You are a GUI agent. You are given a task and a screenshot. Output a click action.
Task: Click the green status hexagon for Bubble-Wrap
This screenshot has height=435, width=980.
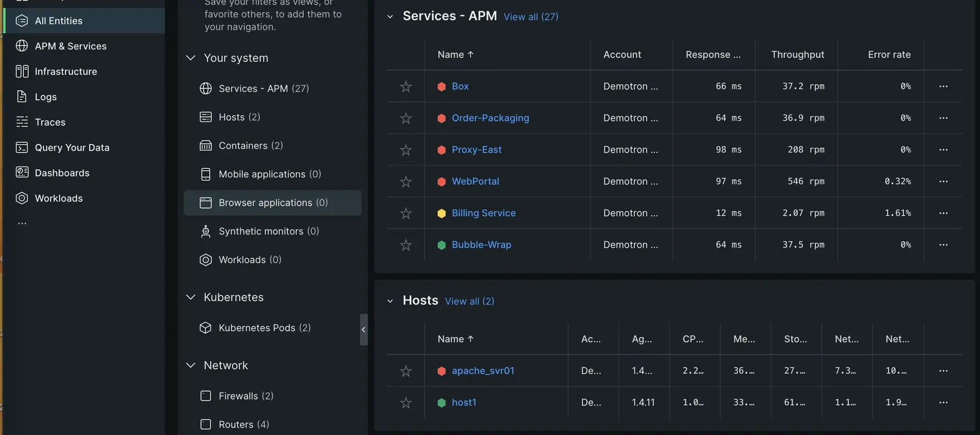(x=442, y=245)
